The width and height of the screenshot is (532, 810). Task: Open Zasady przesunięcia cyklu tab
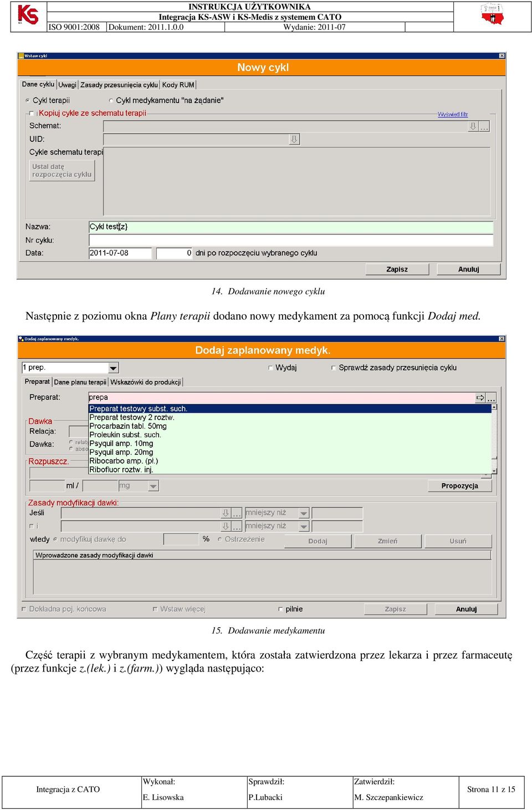click(119, 85)
